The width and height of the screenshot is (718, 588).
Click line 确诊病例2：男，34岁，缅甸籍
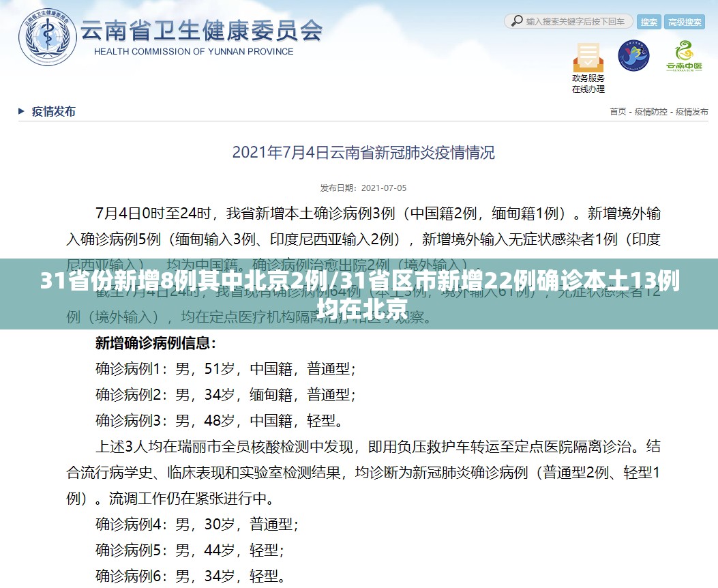(226, 394)
